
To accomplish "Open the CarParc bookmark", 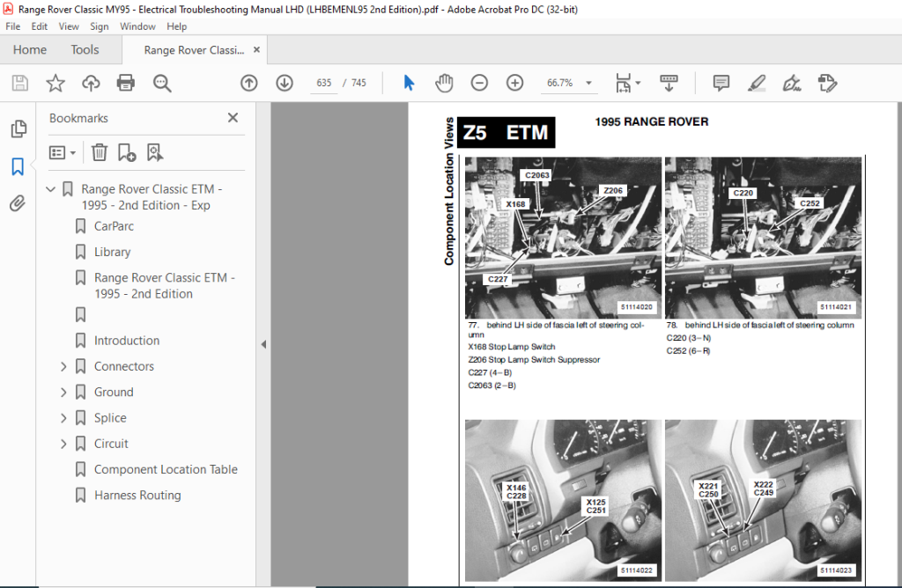I will point(114,226).
